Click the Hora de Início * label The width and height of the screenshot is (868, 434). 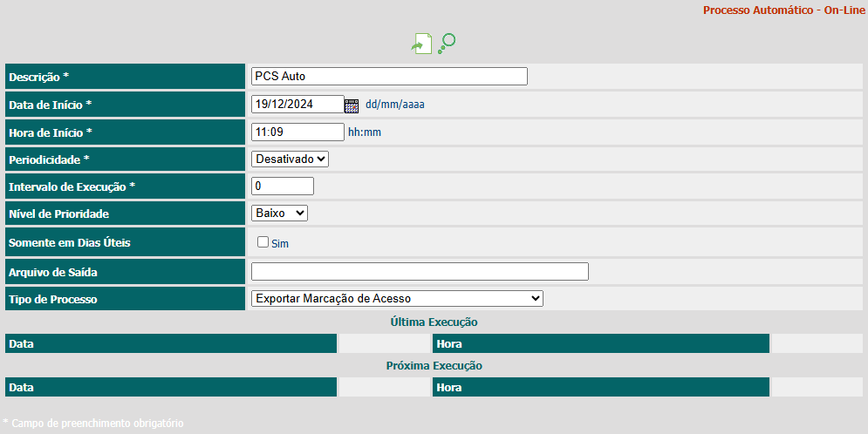51,132
